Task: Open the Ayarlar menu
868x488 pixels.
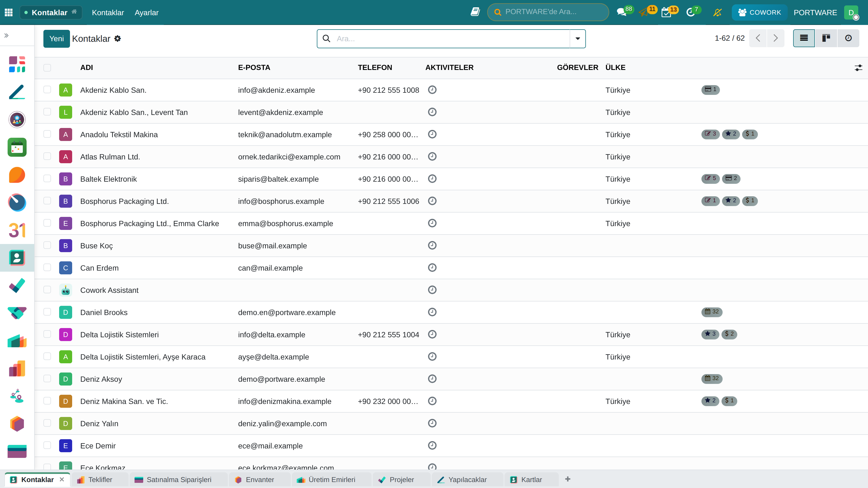Action: click(146, 12)
